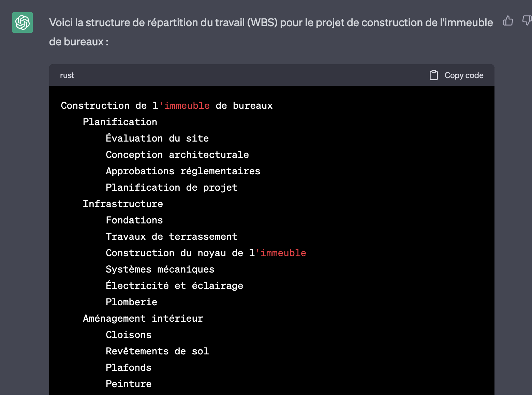Click the Peinture line at bottom

click(128, 384)
